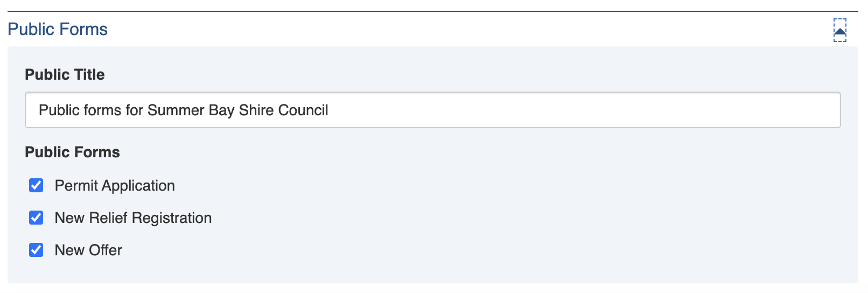Place cursor on word Summer in title
The image size is (868, 293).
point(176,110)
